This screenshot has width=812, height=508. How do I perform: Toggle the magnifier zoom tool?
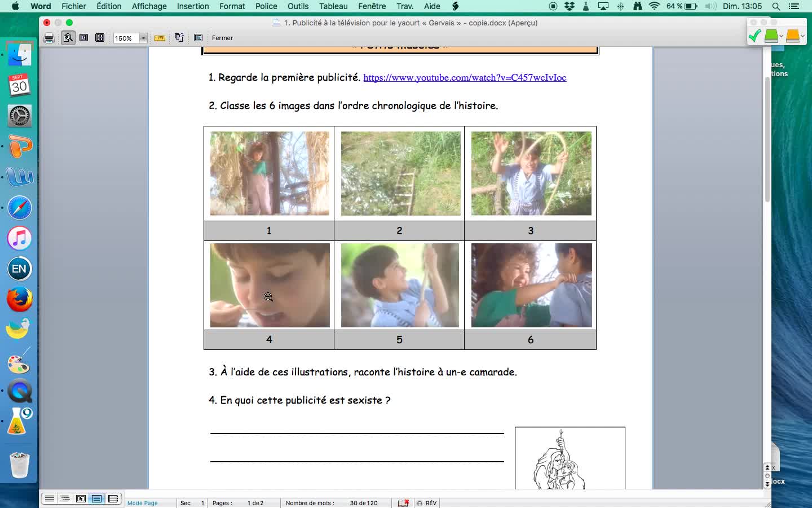(68, 38)
